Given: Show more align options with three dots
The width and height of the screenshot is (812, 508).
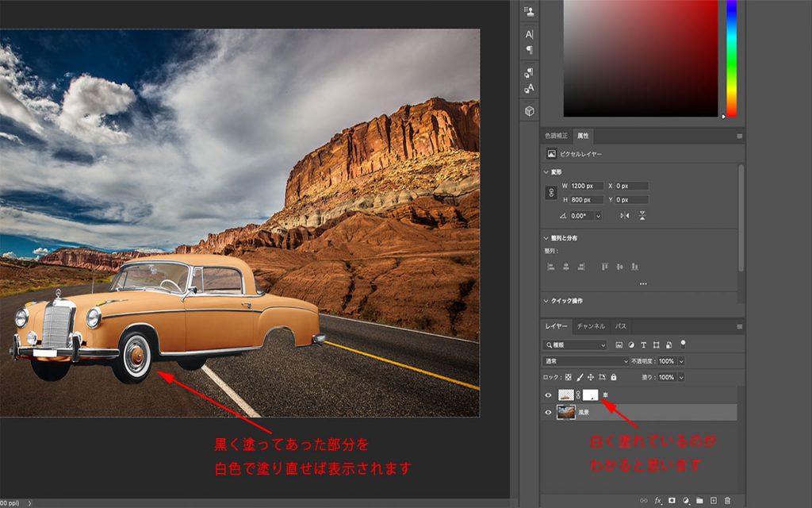Looking at the screenshot, I should click(x=643, y=283).
